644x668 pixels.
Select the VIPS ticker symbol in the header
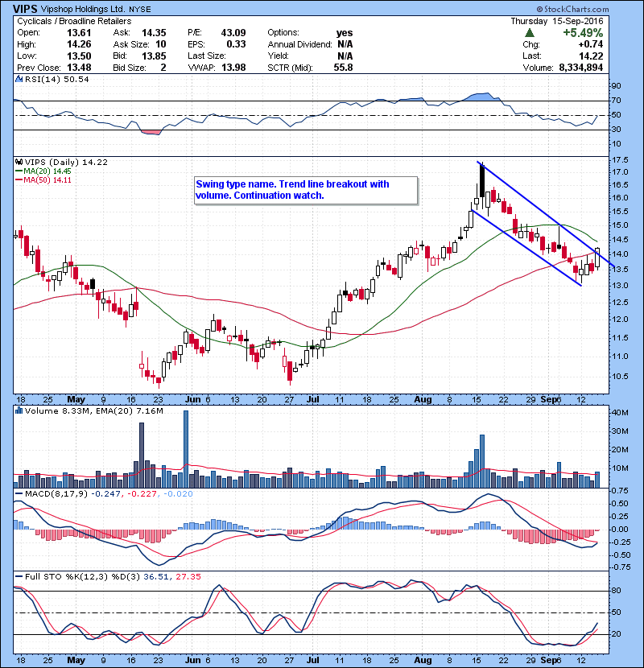point(25,9)
